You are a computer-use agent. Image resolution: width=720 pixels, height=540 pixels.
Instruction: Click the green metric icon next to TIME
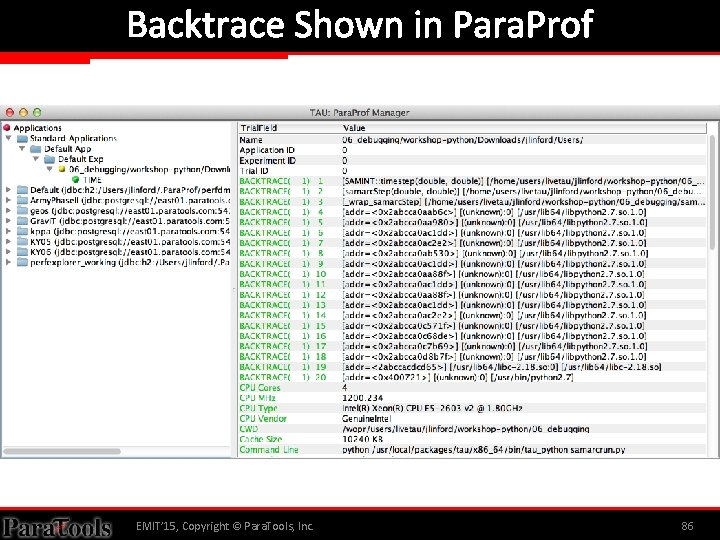(75, 180)
